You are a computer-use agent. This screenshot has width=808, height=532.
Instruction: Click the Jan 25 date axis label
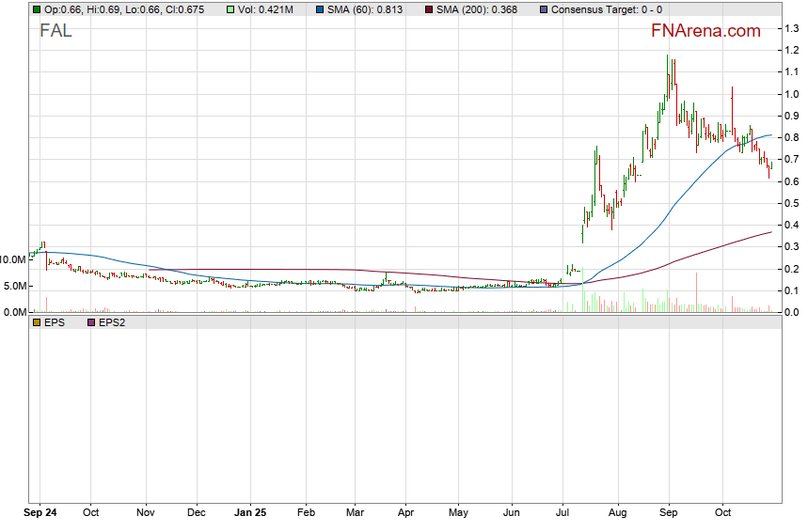click(250, 513)
